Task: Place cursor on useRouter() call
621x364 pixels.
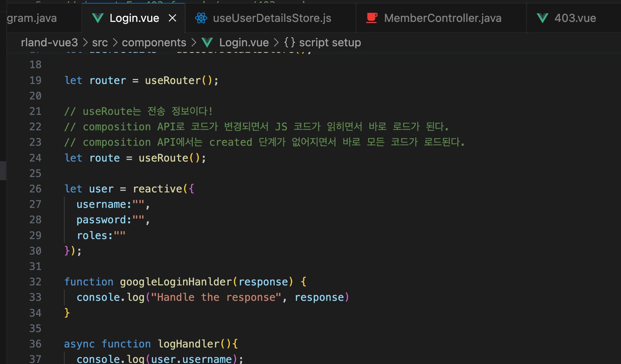Action: pyautogui.click(x=178, y=80)
